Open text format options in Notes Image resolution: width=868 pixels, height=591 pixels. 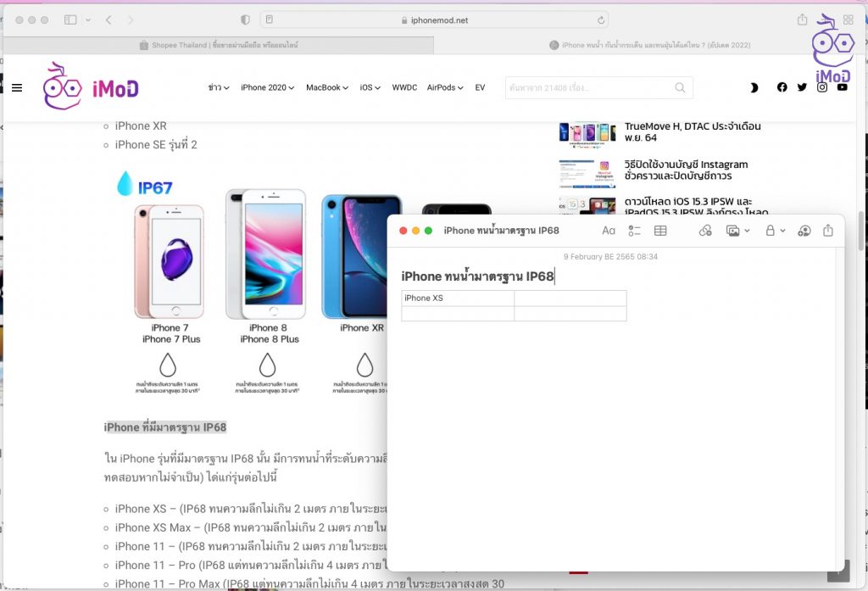(x=609, y=231)
